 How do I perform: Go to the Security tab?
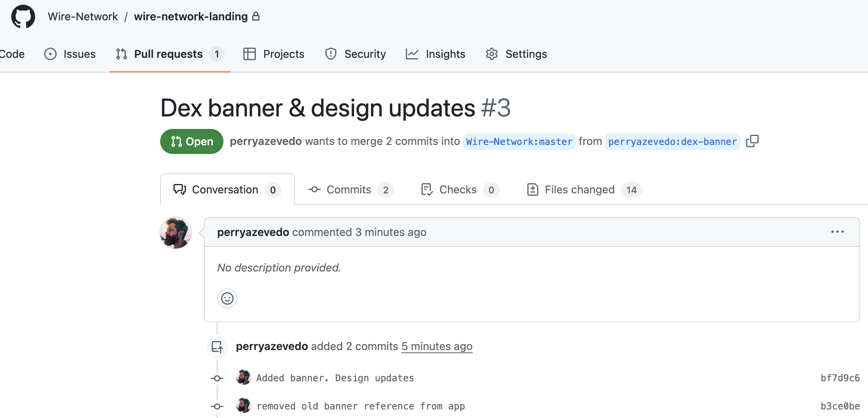pos(355,54)
